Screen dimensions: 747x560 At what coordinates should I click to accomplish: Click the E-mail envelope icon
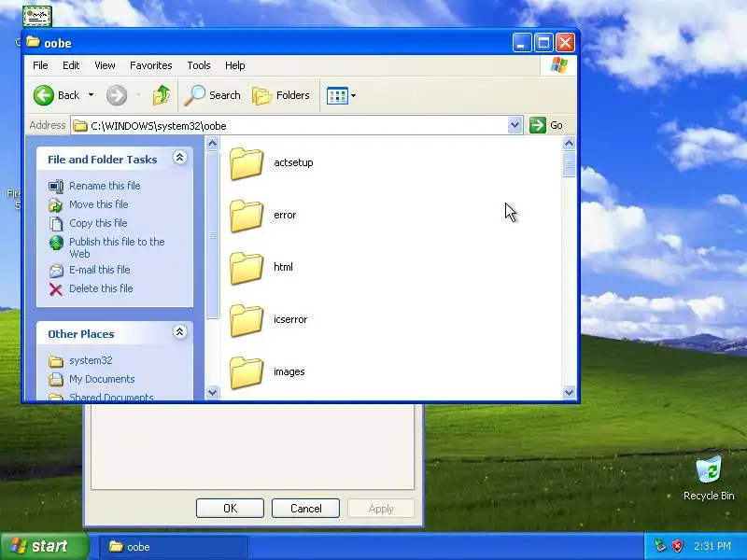click(x=56, y=271)
